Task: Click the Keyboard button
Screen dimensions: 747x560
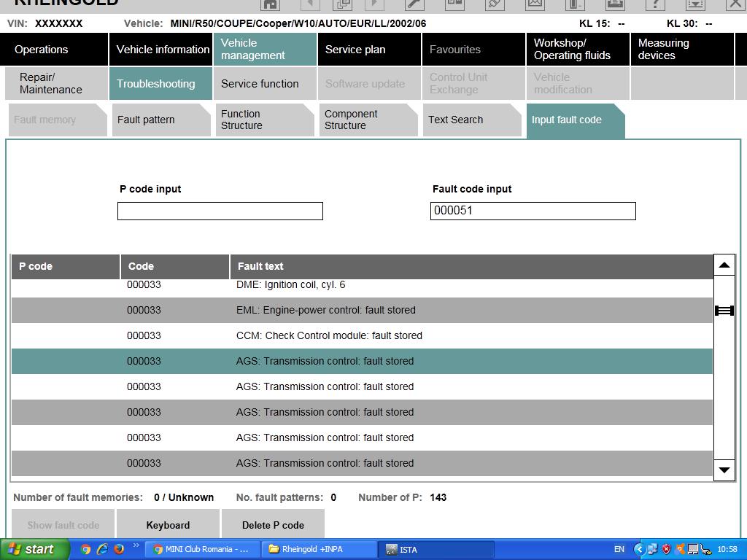Action: point(168,525)
